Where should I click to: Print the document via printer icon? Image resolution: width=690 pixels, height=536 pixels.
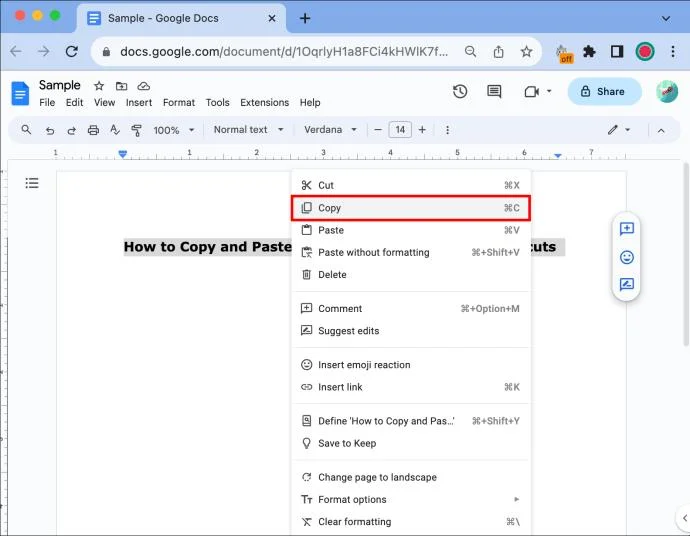[x=93, y=130]
